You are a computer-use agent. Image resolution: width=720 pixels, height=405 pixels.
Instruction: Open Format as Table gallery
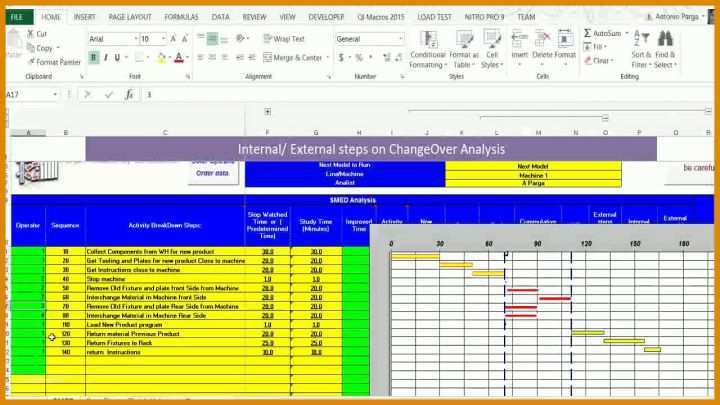tap(464, 50)
